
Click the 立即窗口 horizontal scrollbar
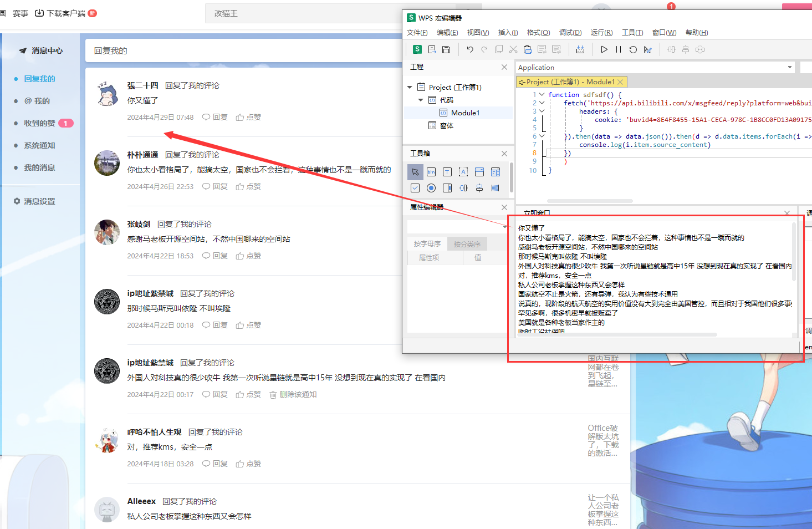point(617,334)
